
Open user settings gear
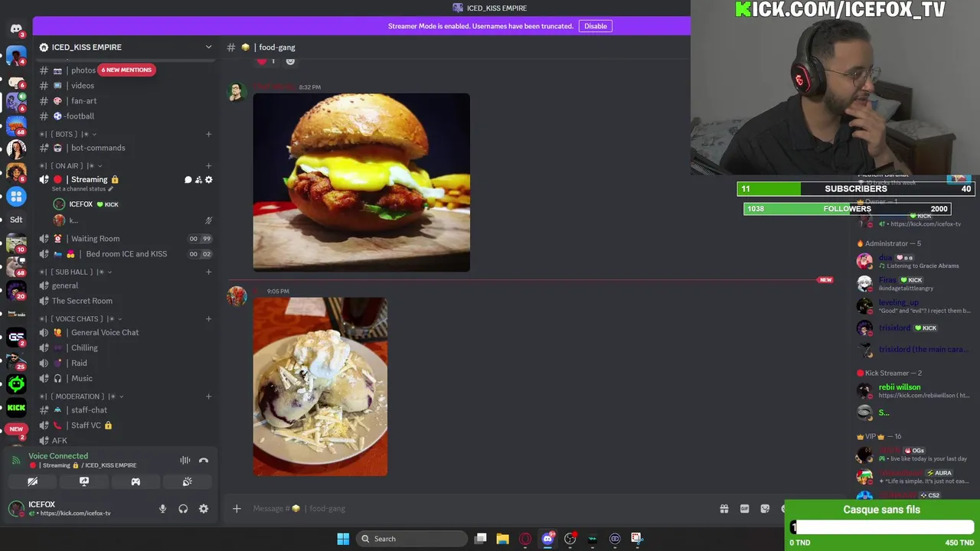204,509
